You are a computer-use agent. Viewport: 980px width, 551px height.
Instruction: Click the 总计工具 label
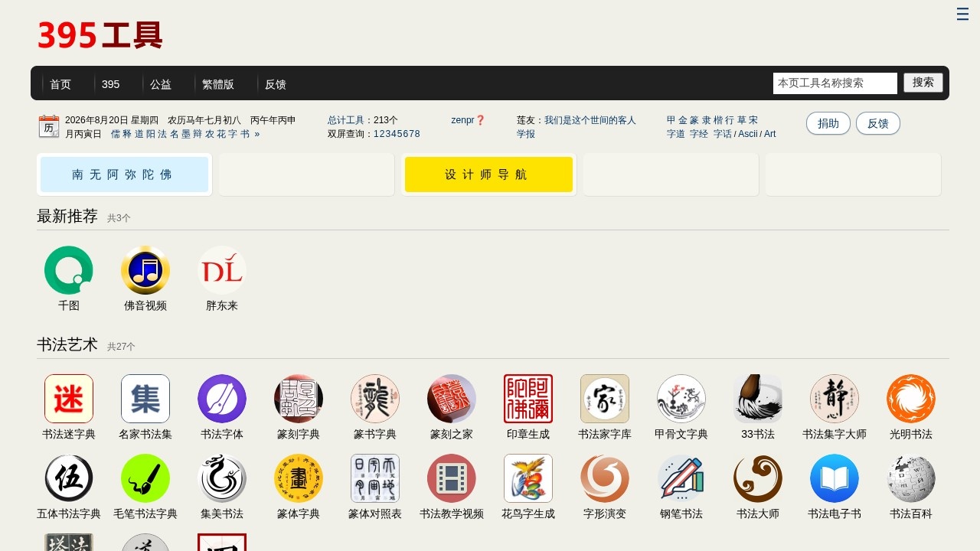point(346,120)
